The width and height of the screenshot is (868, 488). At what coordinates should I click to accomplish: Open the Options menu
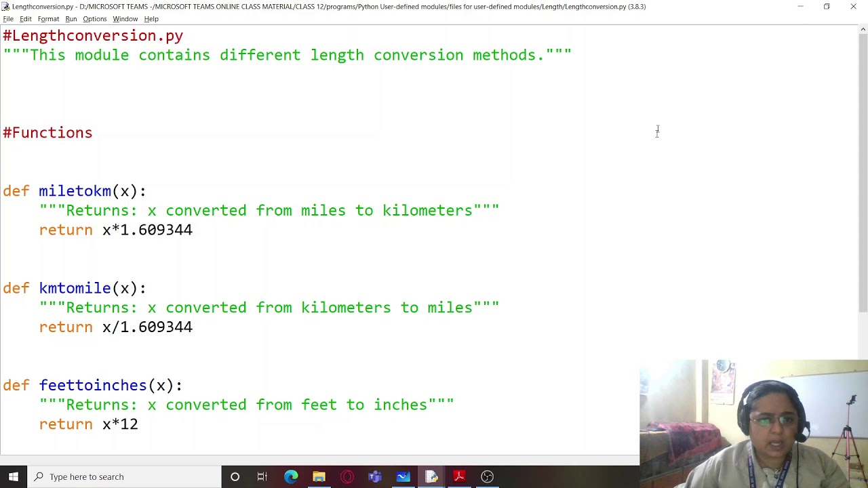(95, 19)
